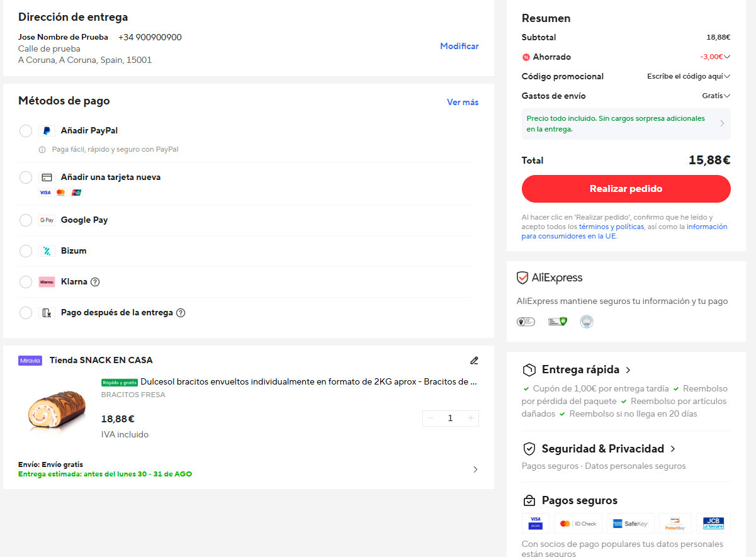
Task: Click the Tienda SNACK EN CASA name
Action: [101, 361]
